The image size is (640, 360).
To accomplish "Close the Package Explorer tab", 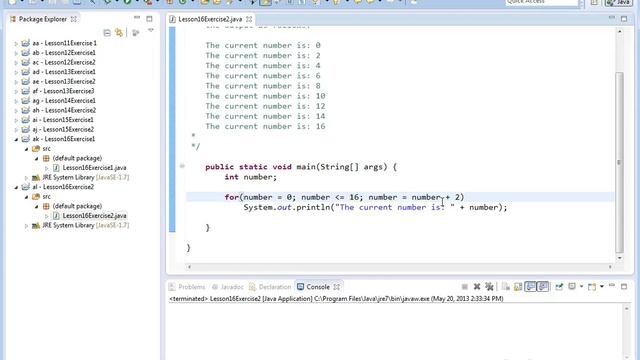I will pyautogui.click(x=74, y=19).
